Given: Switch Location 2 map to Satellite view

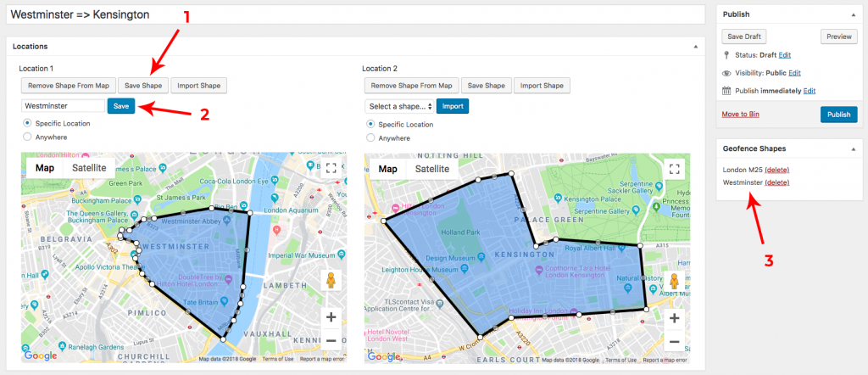Looking at the screenshot, I should 431,169.
